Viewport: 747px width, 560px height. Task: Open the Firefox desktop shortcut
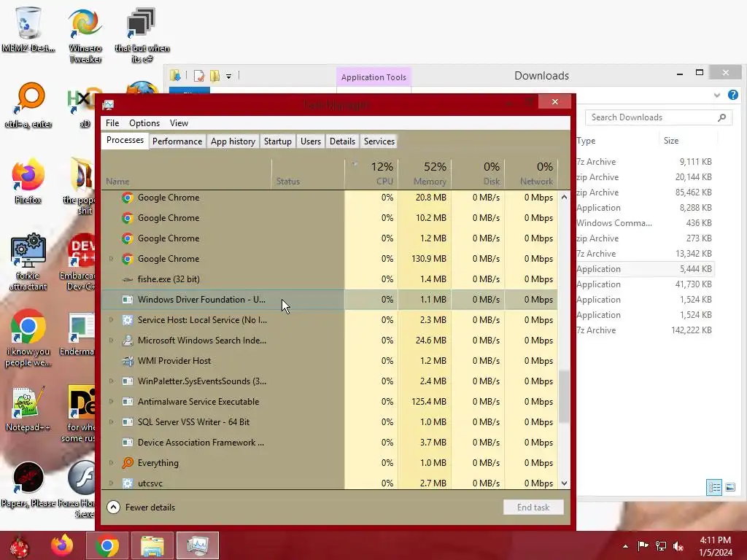tap(28, 181)
